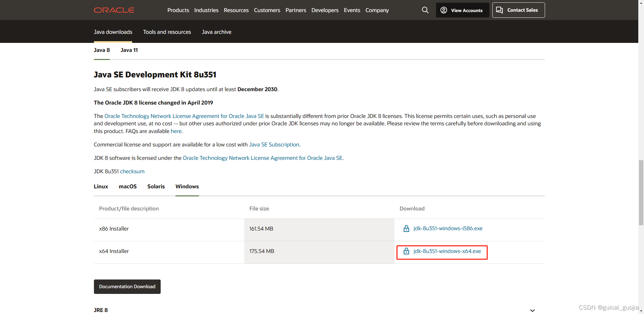Switch to the Solaris downloads tab
Screen dimensions: 644x314
(156, 186)
